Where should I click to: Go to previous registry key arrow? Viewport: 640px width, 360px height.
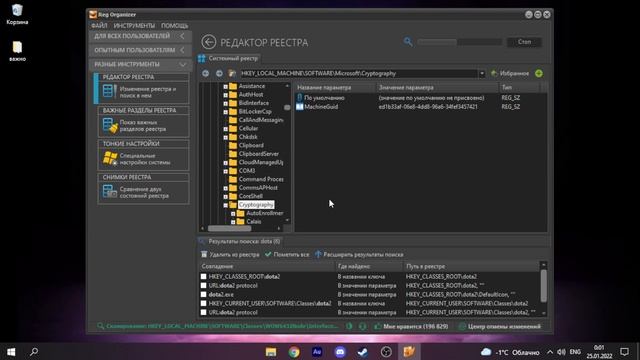[x=206, y=73]
